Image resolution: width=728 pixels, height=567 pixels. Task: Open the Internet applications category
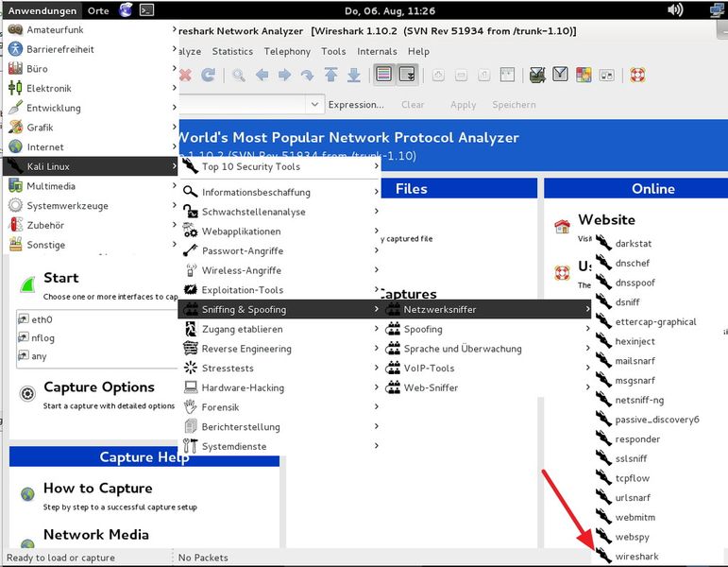pos(91,146)
